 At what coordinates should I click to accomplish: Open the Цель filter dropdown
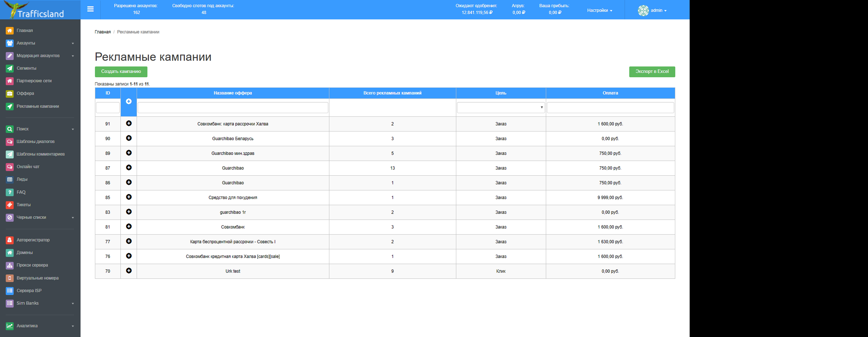(x=501, y=107)
